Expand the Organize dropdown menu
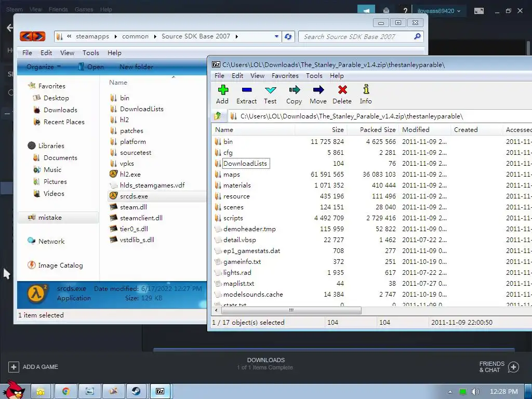Viewport: 532px width, 399px height. pyautogui.click(x=44, y=67)
